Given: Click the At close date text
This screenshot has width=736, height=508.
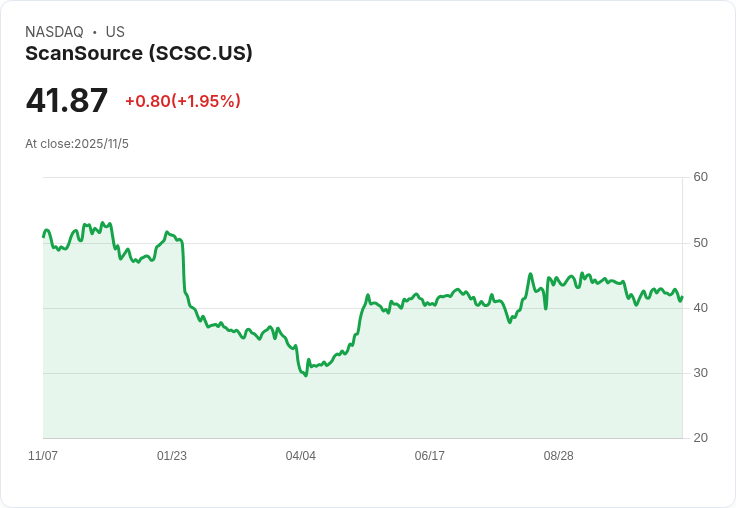Looking at the screenshot, I should 77,144.
